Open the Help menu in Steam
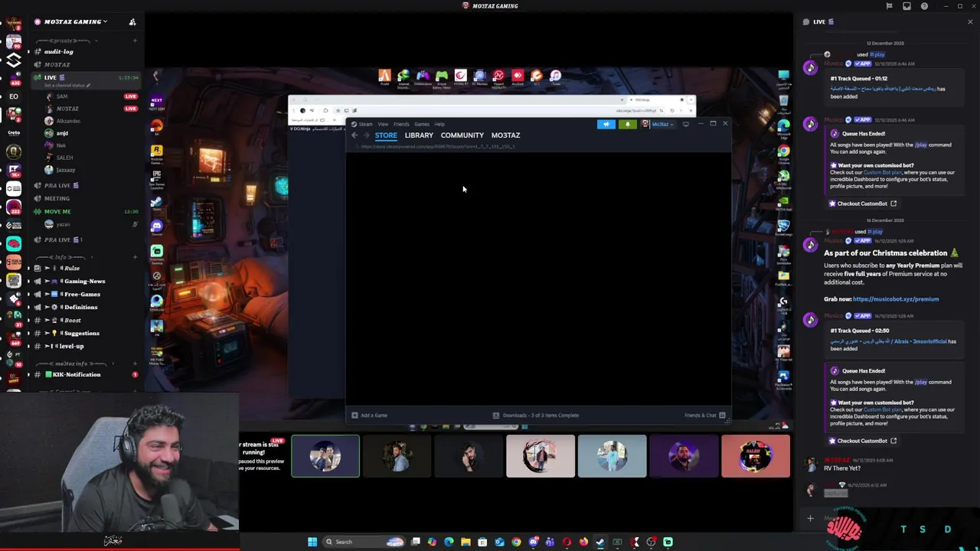This screenshot has width=980, height=551. (x=439, y=124)
